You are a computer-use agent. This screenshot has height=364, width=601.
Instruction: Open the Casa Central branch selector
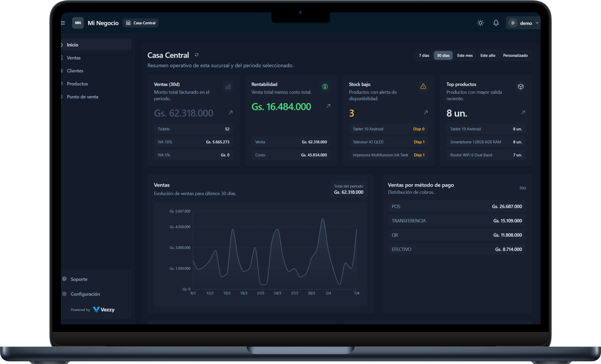point(141,23)
